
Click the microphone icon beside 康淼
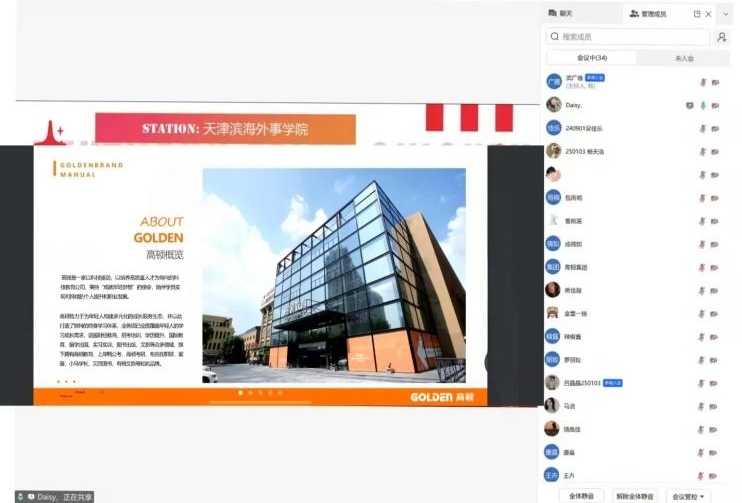coord(703,452)
